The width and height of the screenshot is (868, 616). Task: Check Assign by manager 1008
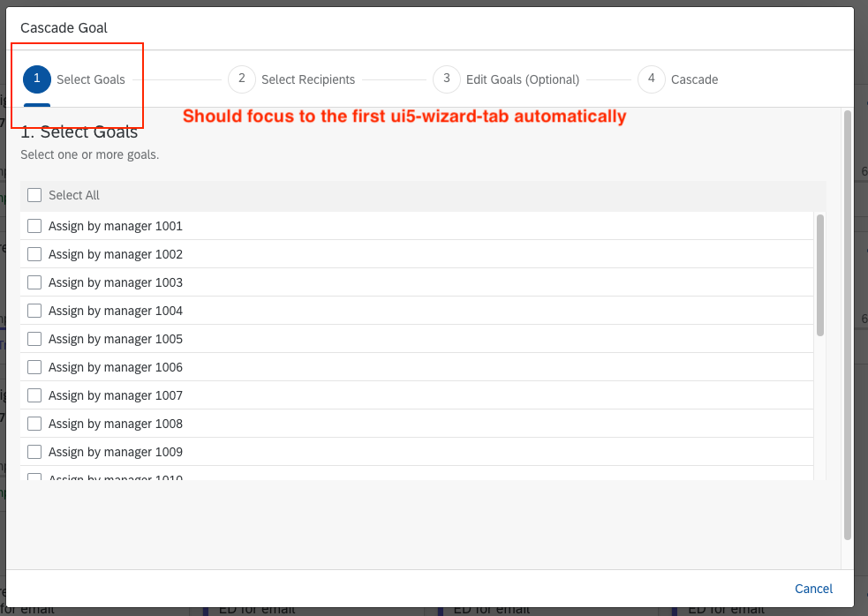(34, 424)
